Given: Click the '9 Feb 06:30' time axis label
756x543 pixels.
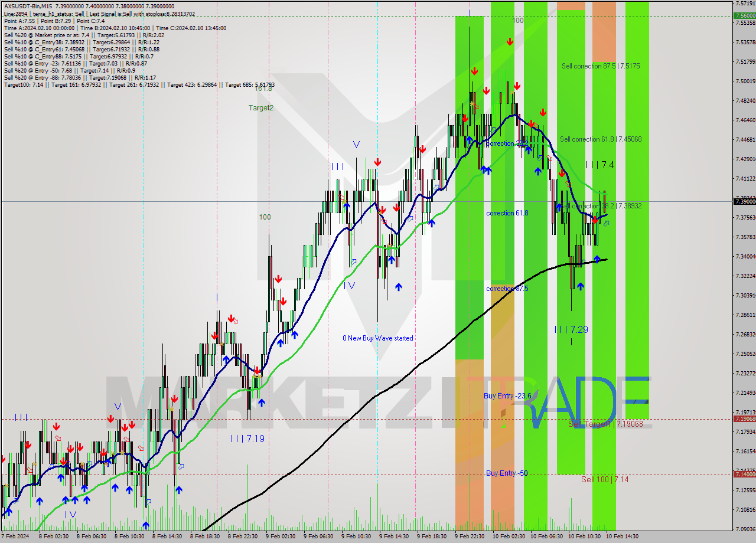Looking at the screenshot, I should coord(318,537).
